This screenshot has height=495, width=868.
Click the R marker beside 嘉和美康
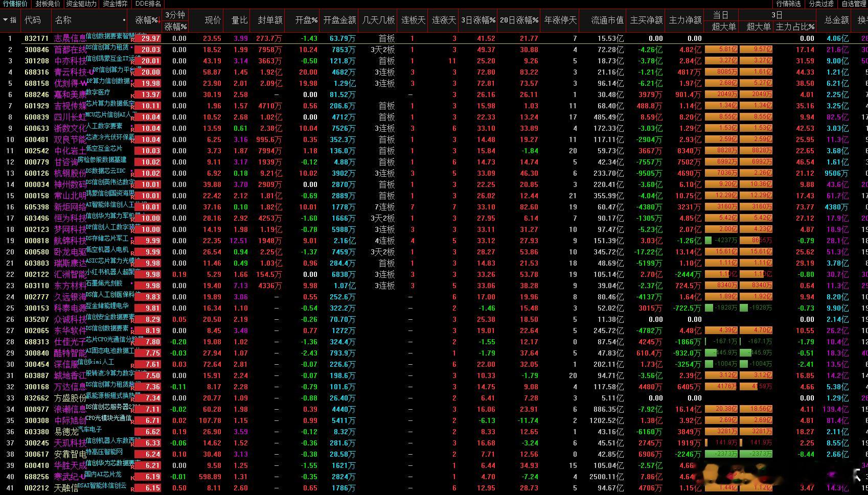[x=132, y=96]
